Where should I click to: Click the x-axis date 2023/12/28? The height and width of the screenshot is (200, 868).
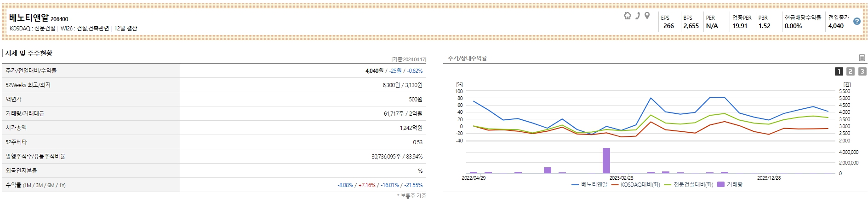(769, 178)
